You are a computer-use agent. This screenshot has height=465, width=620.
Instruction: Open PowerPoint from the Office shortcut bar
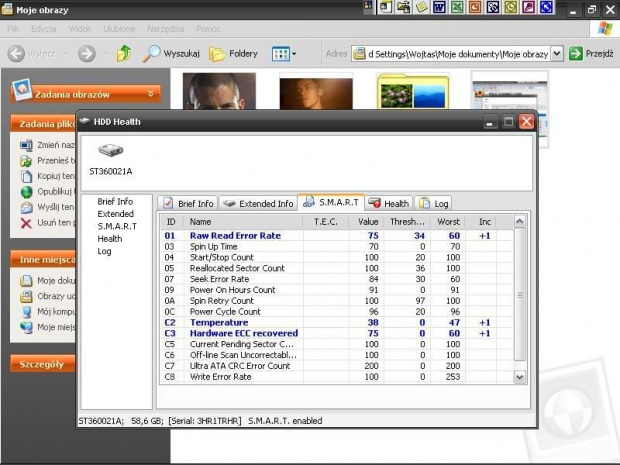coord(474,7)
